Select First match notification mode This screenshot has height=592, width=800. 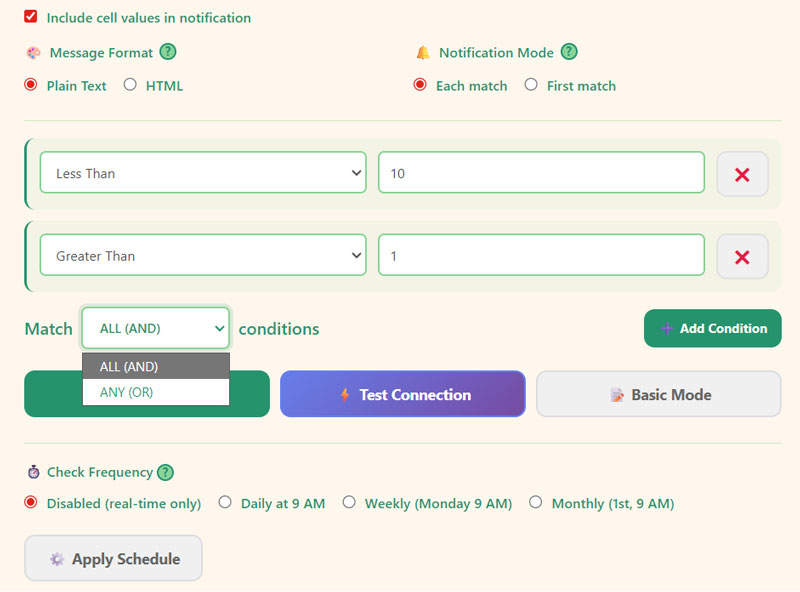532,85
